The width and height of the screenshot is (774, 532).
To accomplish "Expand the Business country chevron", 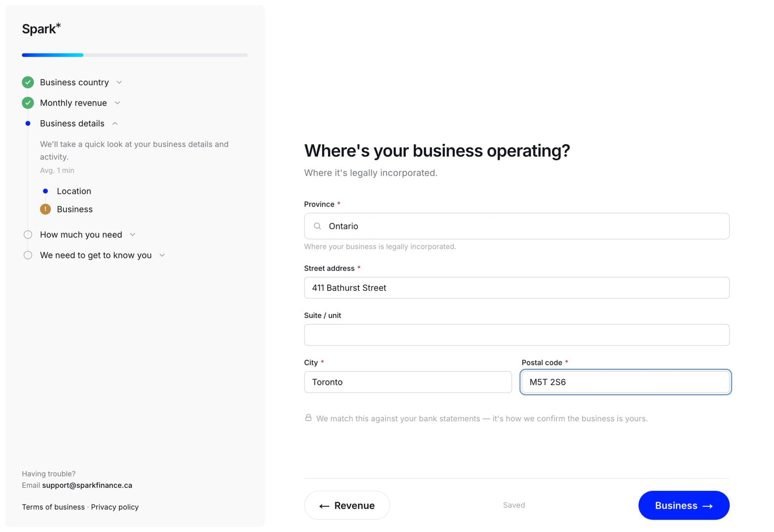I will (119, 82).
